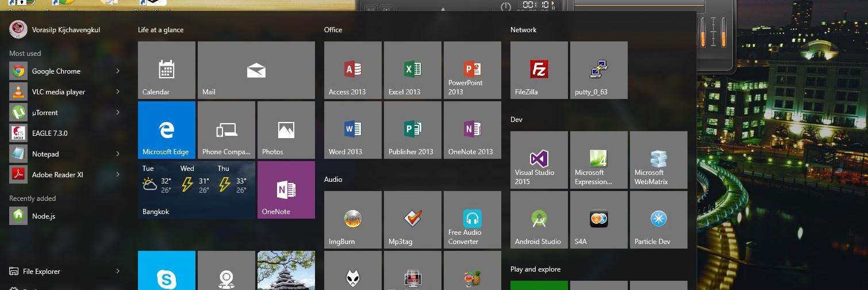Open the Microsoft Expression tile
Screen dimensions: 868x290
pyautogui.click(x=599, y=160)
